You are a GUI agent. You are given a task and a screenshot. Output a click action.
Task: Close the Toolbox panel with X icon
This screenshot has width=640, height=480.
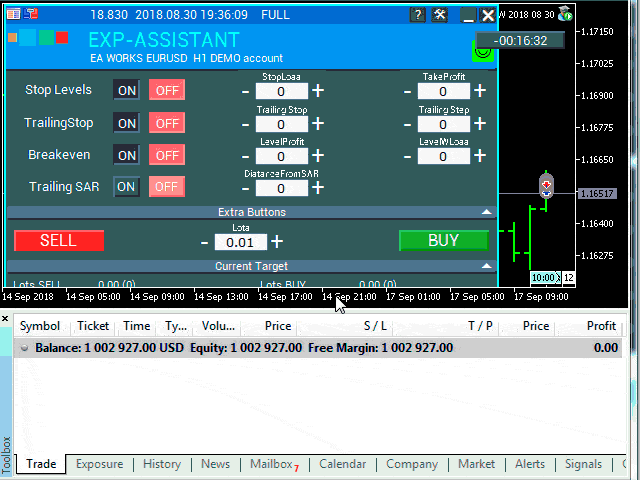5,320
